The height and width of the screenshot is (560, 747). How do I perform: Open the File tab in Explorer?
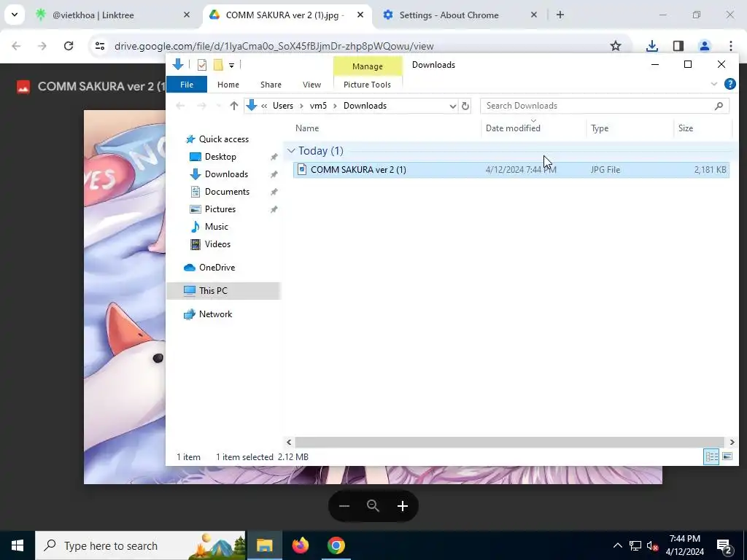tap(187, 85)
